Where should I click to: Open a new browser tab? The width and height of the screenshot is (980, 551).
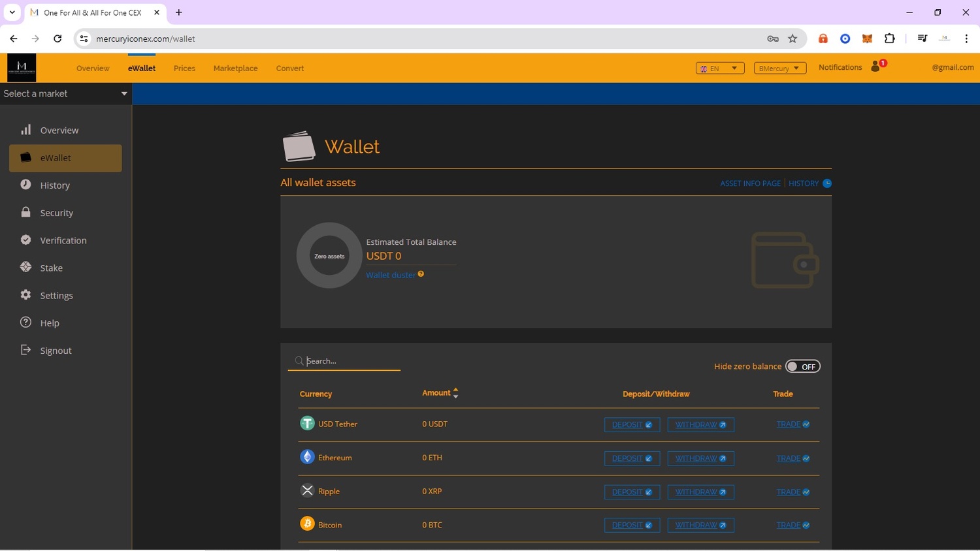pos(178,12)
